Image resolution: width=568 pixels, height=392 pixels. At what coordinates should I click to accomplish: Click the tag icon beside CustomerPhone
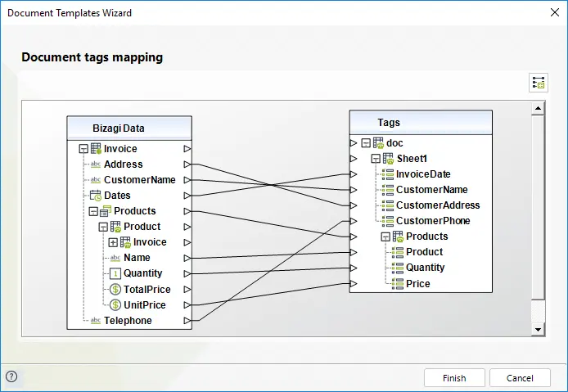[x=388, y=221]
